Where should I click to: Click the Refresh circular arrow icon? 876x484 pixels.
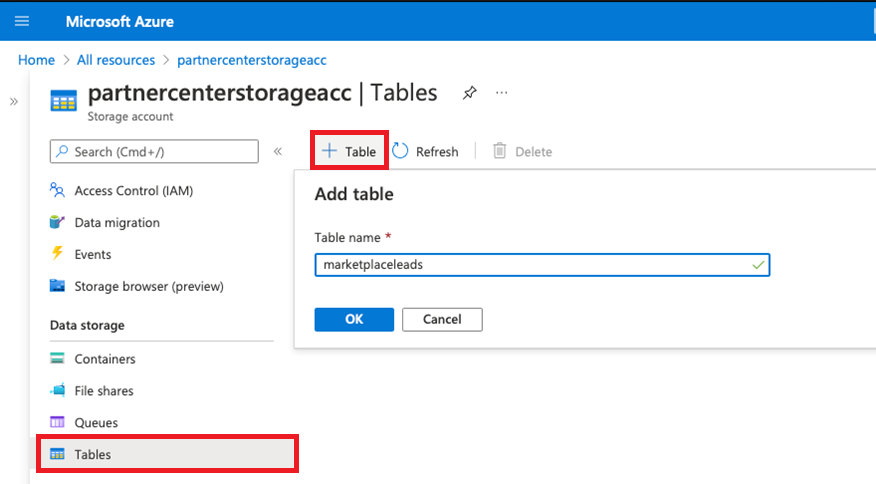tap(400, 151)
